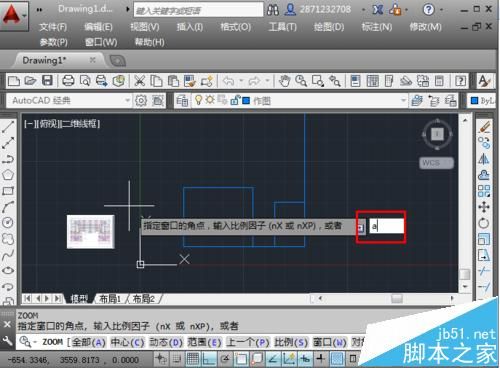Image resolution: width=500 pixels, height=368 pixels.
Task: Toggle Ortho Mode in status bar
Action: click(x=209, y=359)
